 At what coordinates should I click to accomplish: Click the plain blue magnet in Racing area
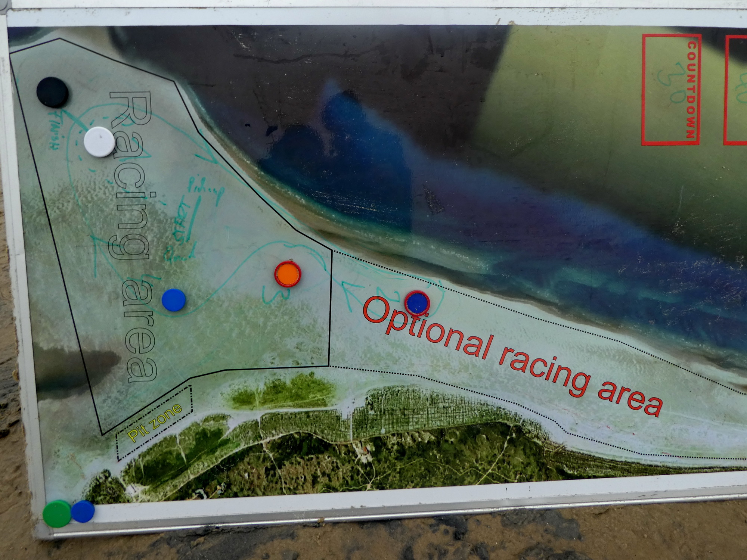click(x=174, y=300)
